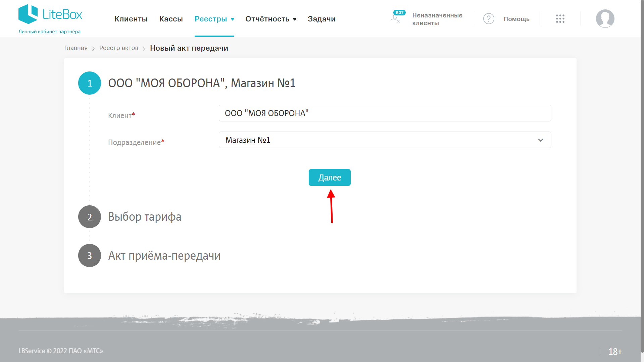Screen dimensions: 644x362
Task: Expand the Отчётность dropdown menu
Action: [271, 19]
